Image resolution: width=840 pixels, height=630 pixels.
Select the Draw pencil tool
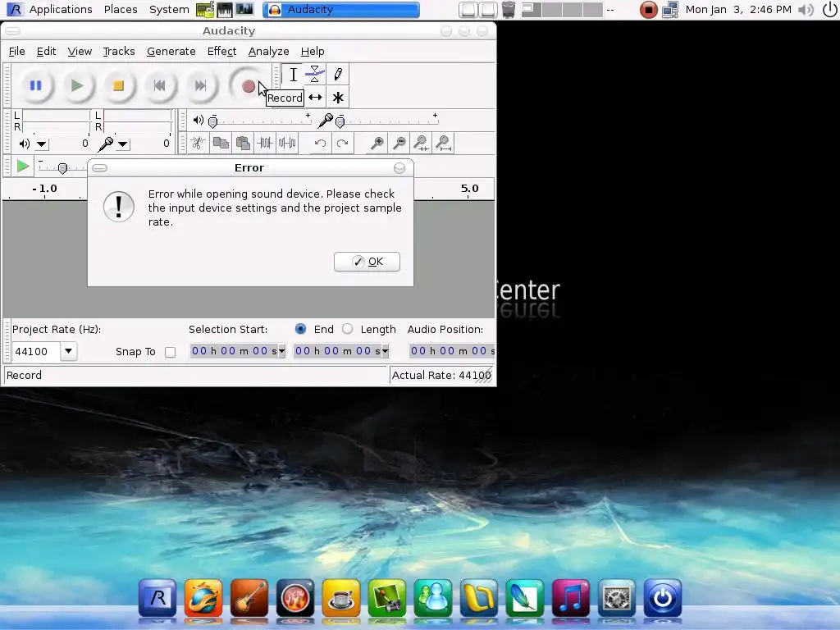[x=337, y=75]
